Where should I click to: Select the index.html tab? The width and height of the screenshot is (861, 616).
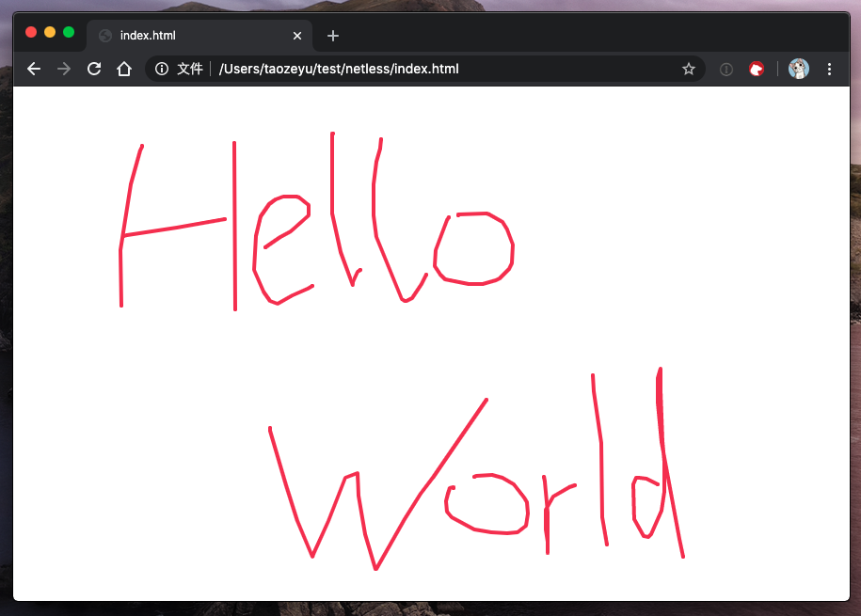pos(199,36)
